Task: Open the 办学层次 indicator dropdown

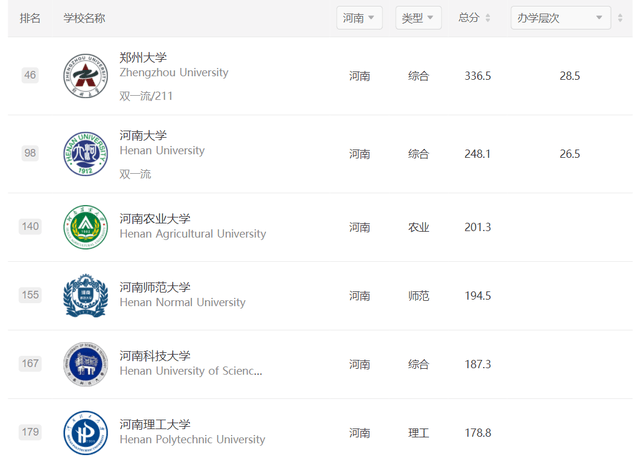Action: point(561,18)
